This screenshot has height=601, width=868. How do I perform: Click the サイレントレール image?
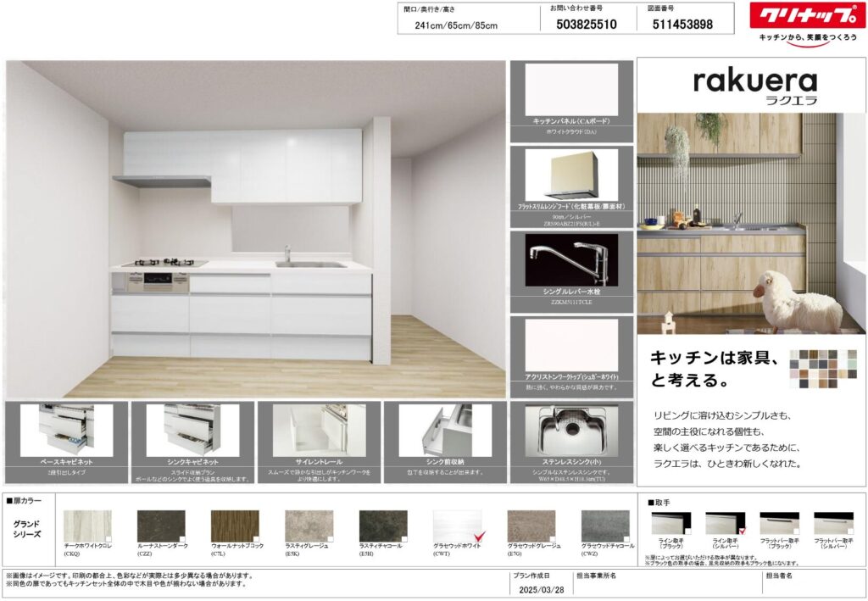(319, 430)
